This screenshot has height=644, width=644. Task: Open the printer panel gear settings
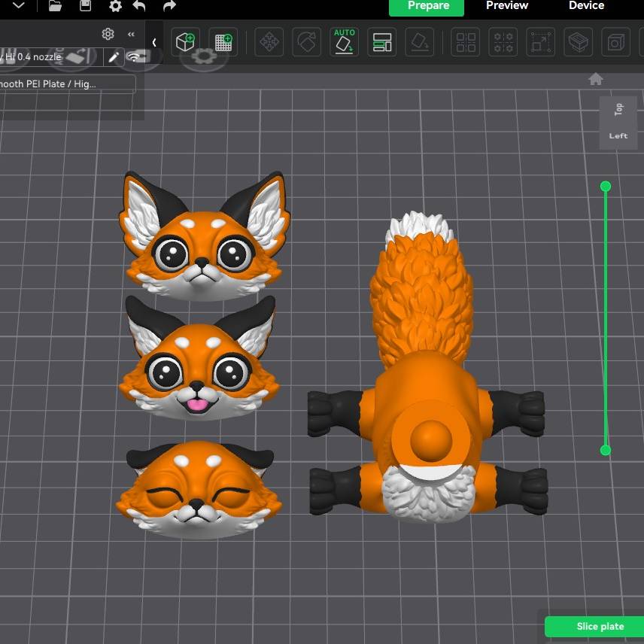(108, 34)
